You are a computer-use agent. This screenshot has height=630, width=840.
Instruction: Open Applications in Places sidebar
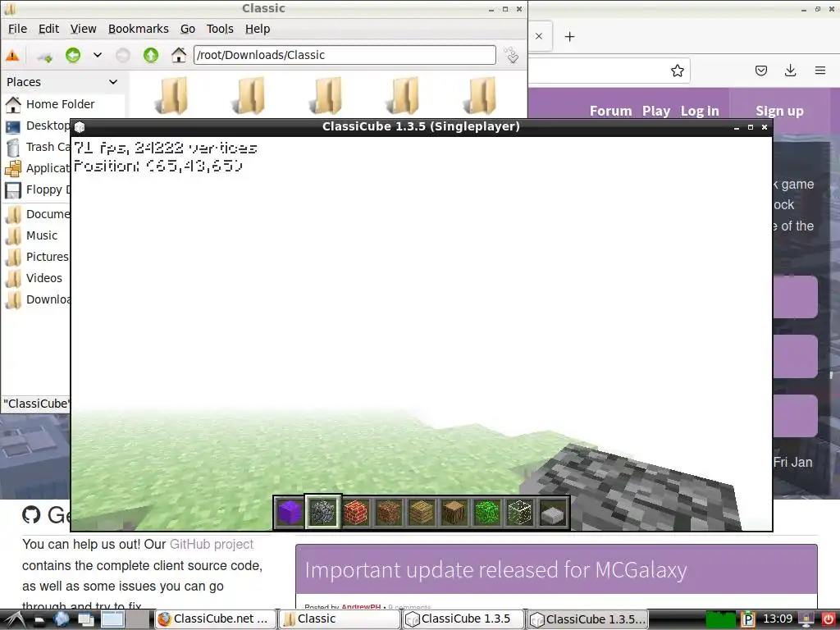point(38,168)
